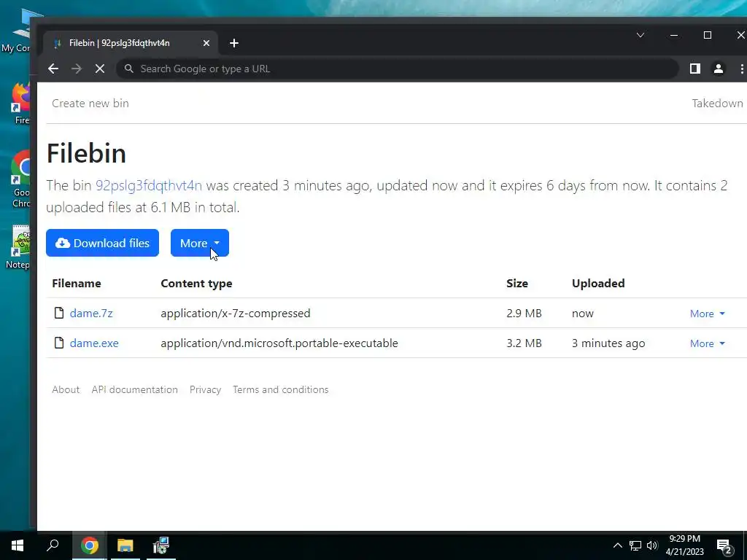
Task: Expand More menu for dame.exe row
Action: (708, 344)
